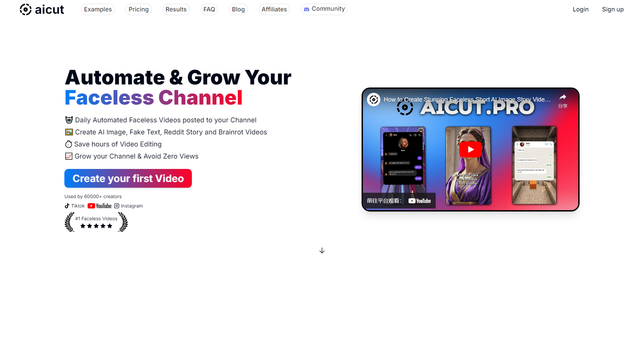Click Create your first Video button
Image resolution: width=644 pixels, height=362 pixels.
pyautogui.click(x=128, y=178)
